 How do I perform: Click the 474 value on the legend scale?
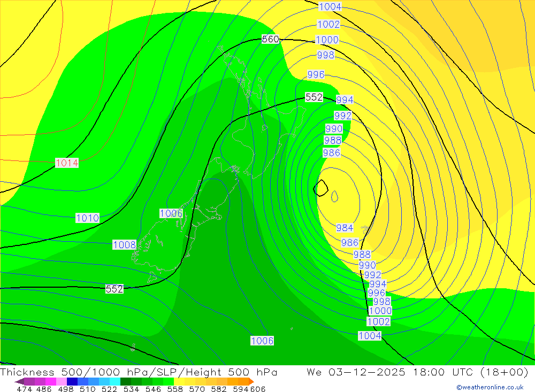(24, 389)
